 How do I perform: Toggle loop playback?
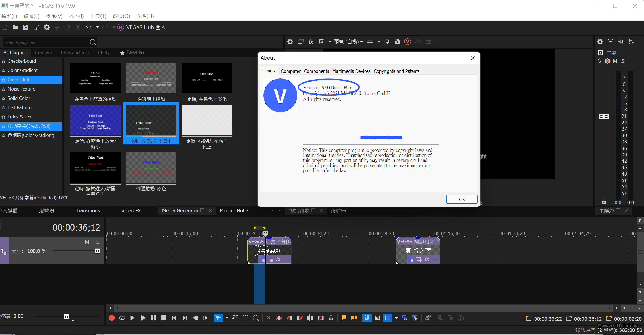click(x=122, y=318)
